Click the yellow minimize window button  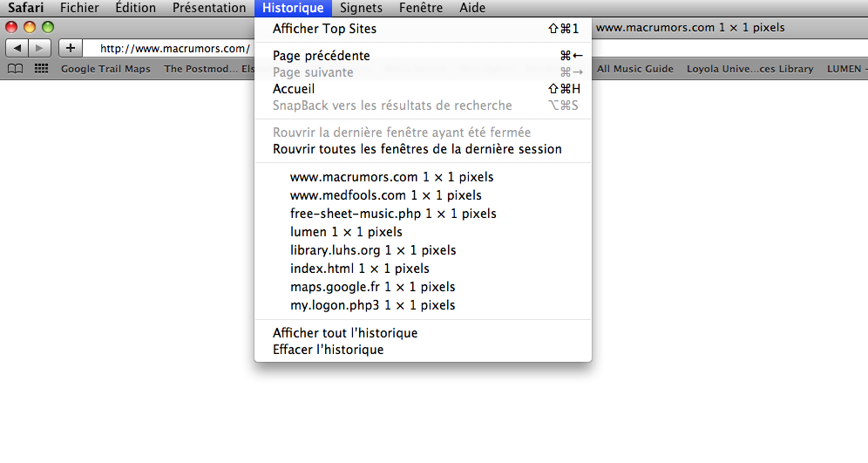[30, 27]
